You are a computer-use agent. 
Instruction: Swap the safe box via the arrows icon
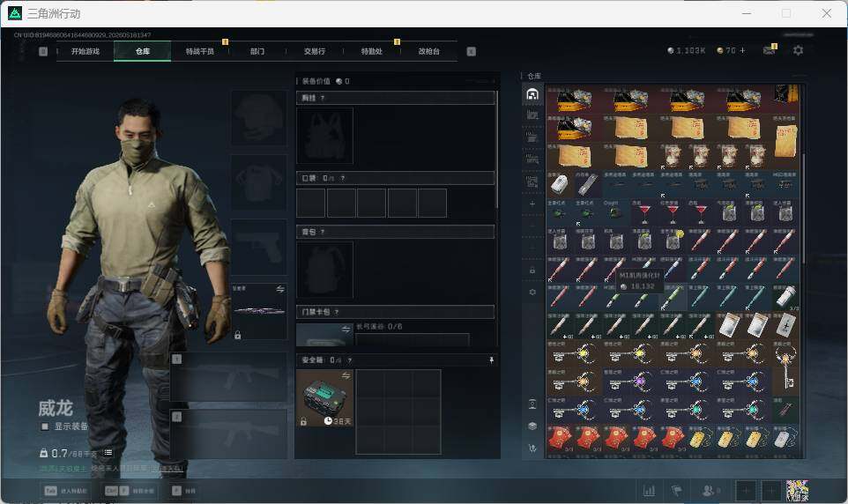tap(346, 375)
